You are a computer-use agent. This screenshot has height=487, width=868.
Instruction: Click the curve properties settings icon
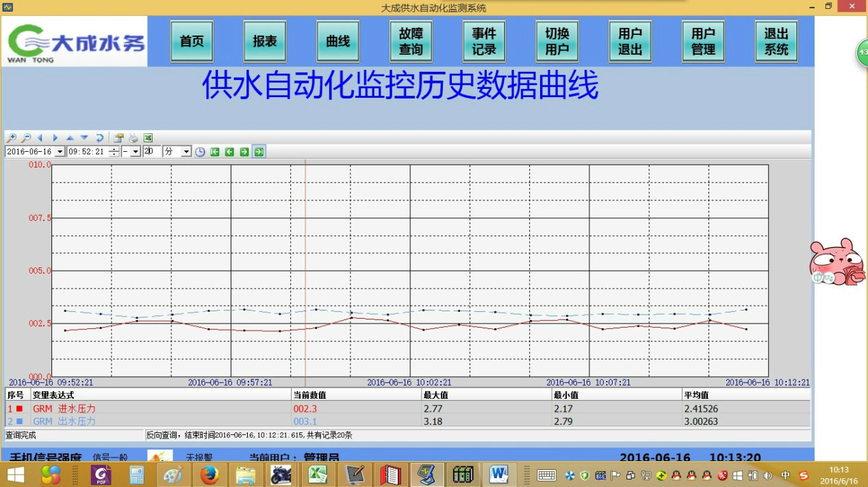(118, 138)
